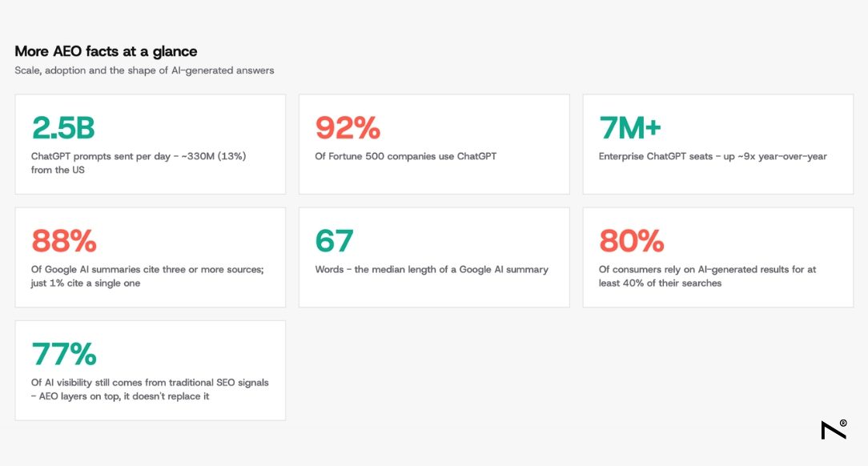Click the 'from the US' line in first card
868x466 pixels.
pyautogui.click(x=58, y=170)
